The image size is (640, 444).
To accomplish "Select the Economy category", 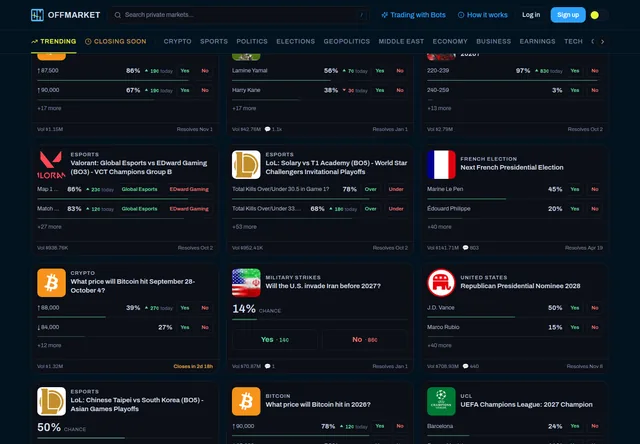I will click(x=450, y=42).
